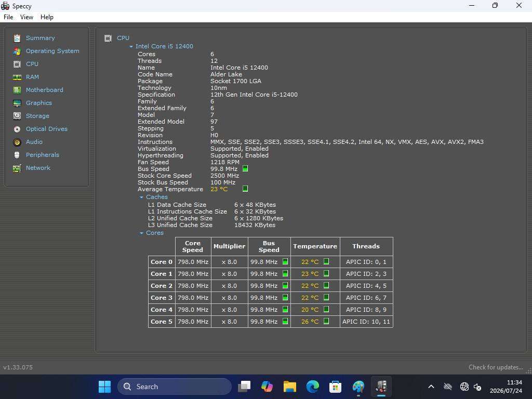Click Core 0 bus speed graph icon

(x=285, y=262)
